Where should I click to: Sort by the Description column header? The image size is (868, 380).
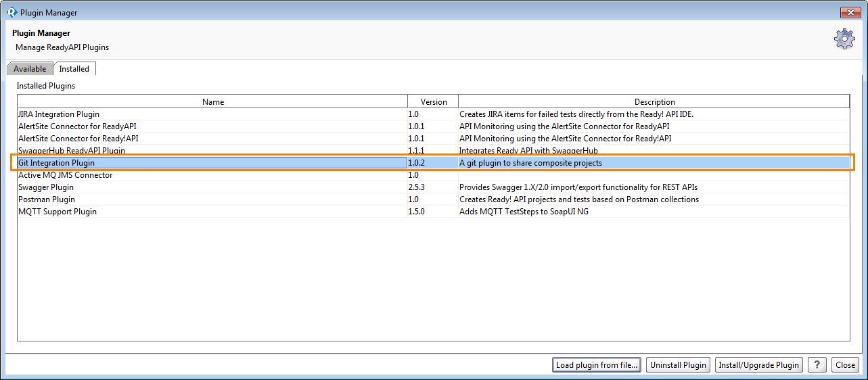(x=654, y=101)
